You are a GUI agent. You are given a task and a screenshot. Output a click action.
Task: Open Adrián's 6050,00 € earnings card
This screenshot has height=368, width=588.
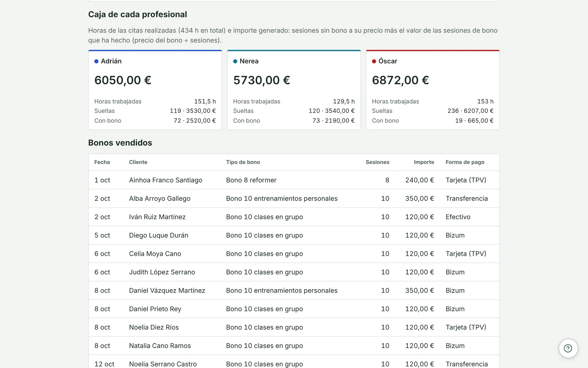(x=155, y=90)
